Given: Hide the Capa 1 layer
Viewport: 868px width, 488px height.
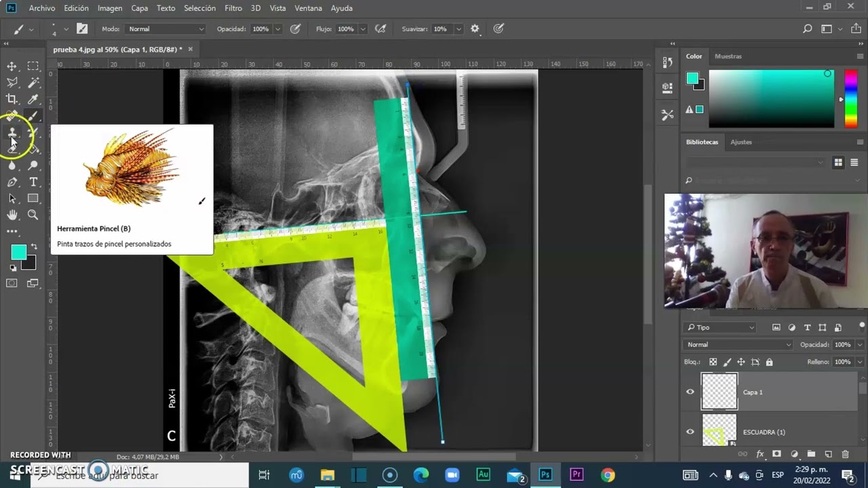Looking at the screenshot, I should [x=690, y=392].
